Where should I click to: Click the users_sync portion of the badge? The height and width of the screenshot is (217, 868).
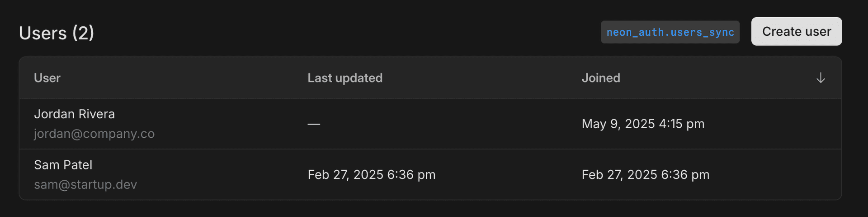702,32
